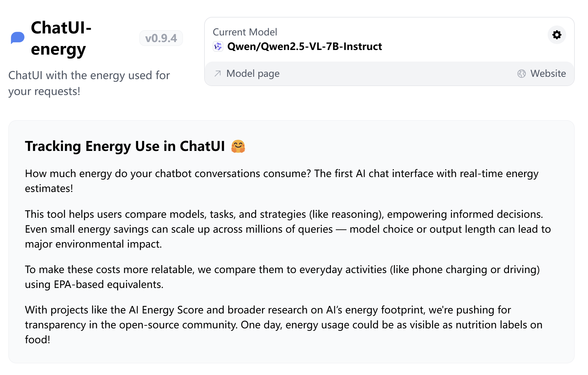Visit the model's Website link

548,73
